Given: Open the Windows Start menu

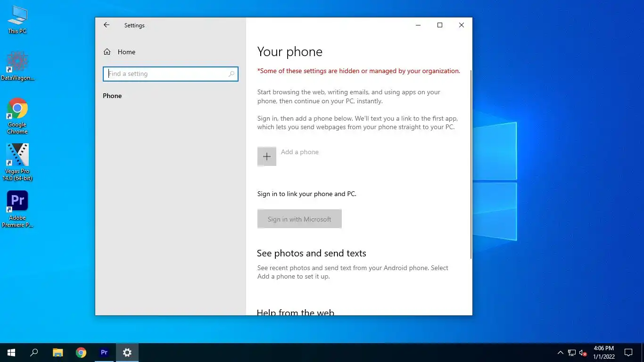Looking at the screenshot, I should coord(11,353).
